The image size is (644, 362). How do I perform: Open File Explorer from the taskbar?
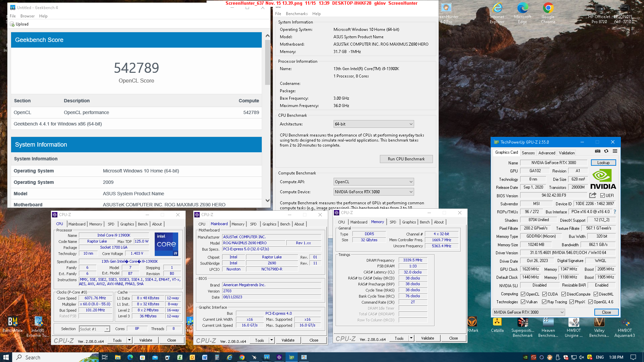pyautogui.click(x=117, y=357)
